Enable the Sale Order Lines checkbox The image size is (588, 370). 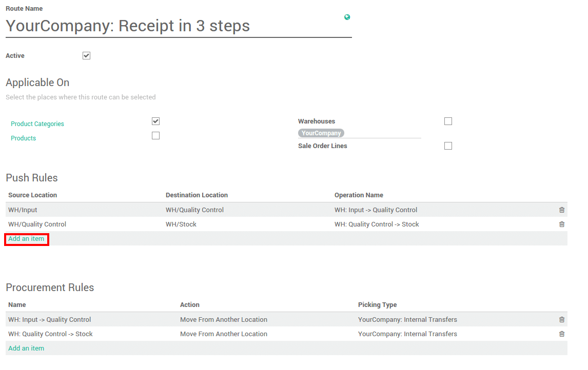pos(448,146)
